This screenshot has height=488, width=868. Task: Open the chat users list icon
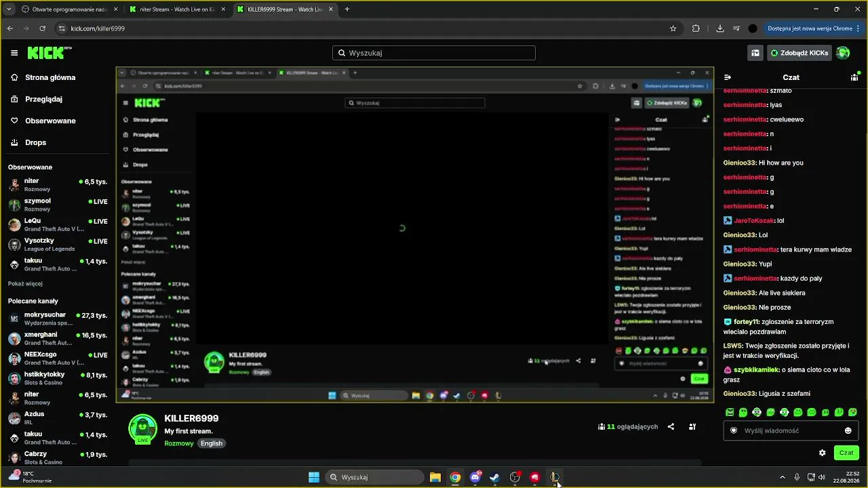(x=854, y=77)
